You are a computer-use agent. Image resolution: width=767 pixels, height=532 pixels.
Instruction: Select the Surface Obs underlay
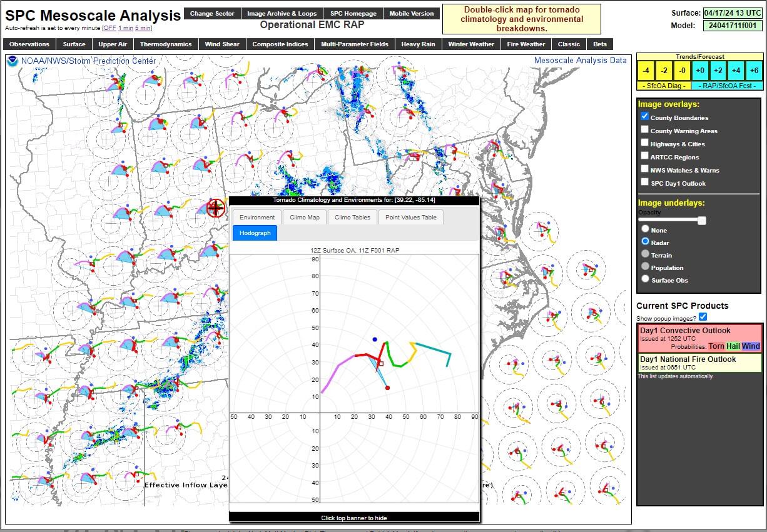[645, 279]
